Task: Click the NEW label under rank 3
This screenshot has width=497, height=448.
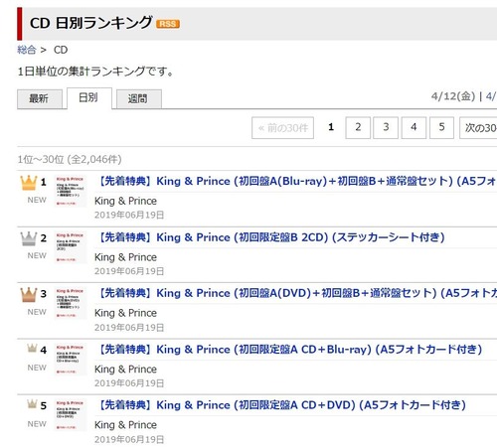Action: (x=37, y=312)
